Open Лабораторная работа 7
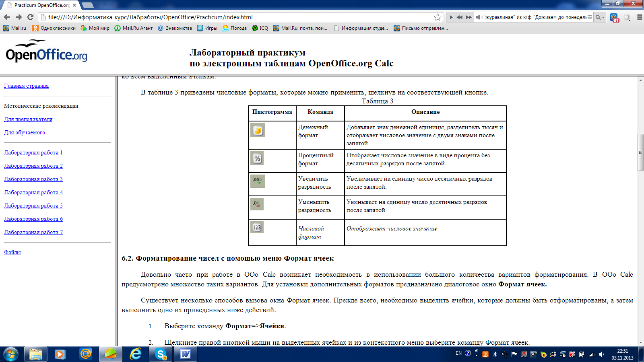This screenshot has width=644, height=362. (x=33, y=232)
